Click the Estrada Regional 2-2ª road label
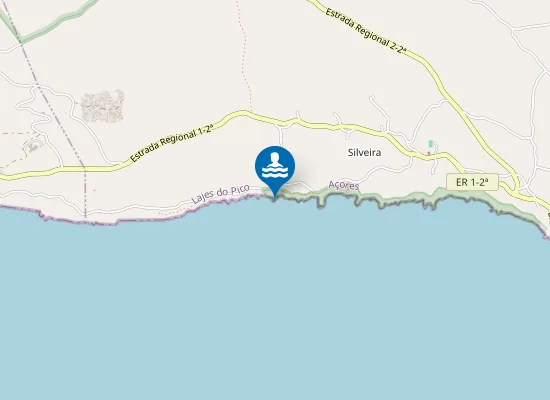The width and height of the screenshot is (550, 400). (x=366, y=31)
